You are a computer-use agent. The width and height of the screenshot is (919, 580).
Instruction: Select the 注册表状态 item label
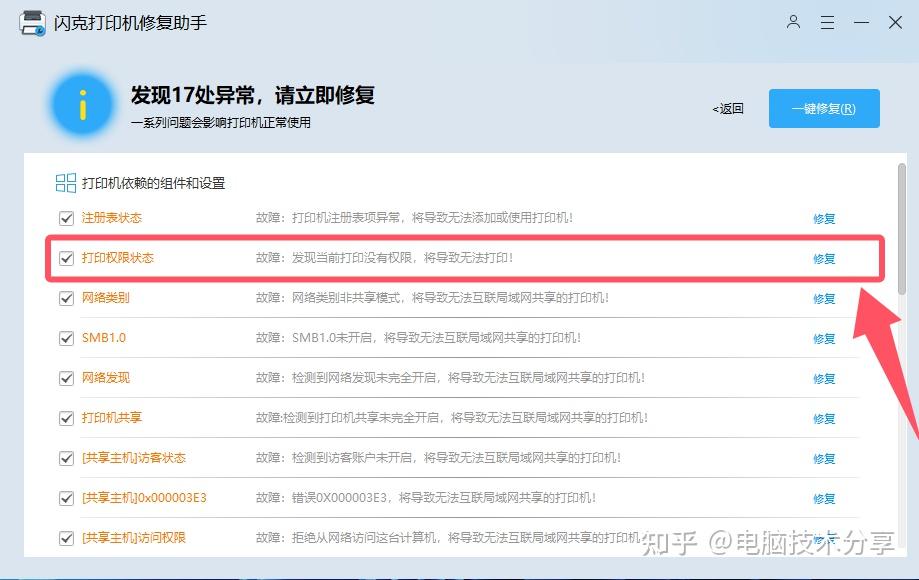[111, 218]
